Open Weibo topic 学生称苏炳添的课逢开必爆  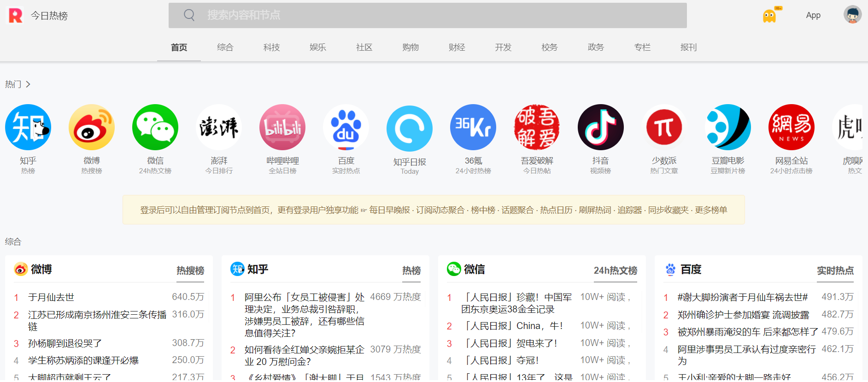click(83, 360)
